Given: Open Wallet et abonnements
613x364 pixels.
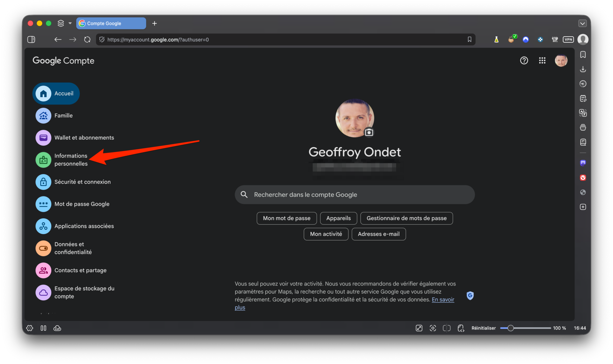Looking at the screenshot, I should [75, 137].
